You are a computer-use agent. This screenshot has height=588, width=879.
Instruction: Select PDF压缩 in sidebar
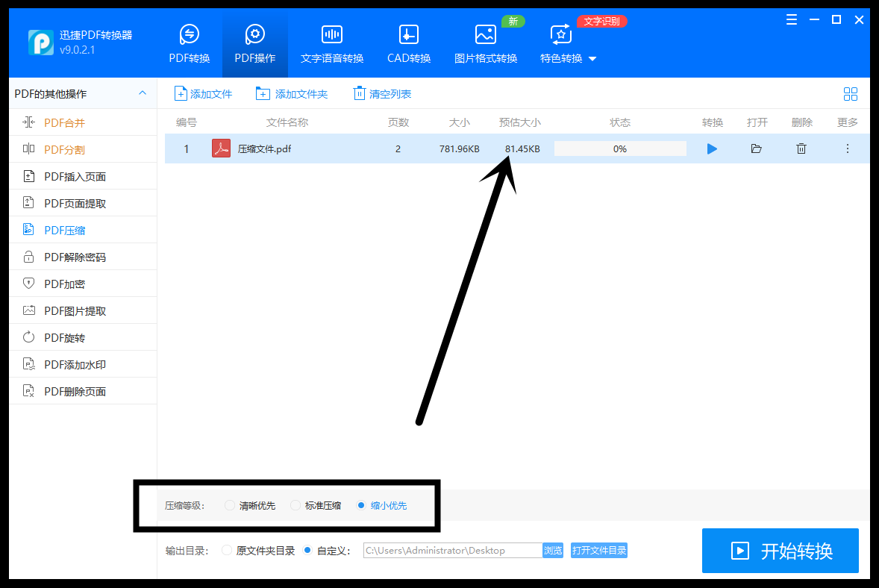point(83,231)
